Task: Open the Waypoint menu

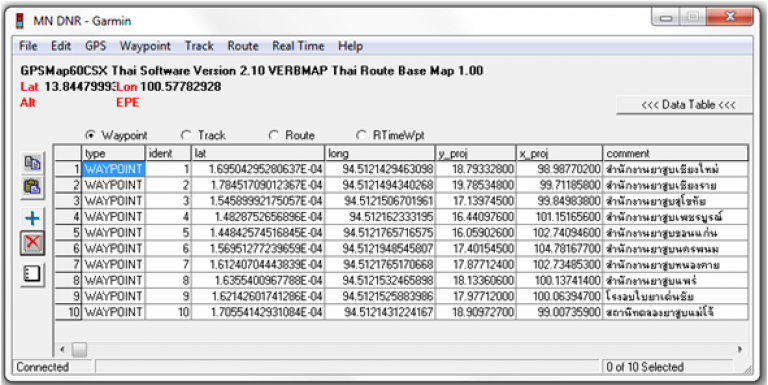Action: tap(145, 46)
